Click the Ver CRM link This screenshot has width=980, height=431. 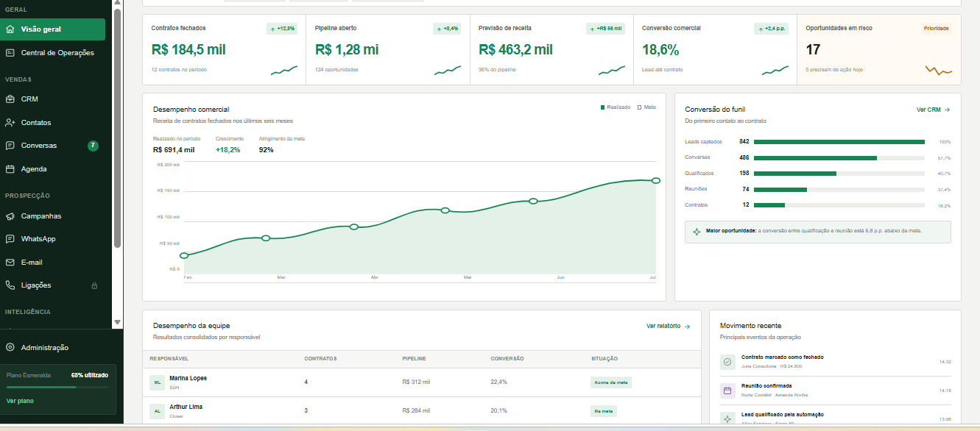(933, 110)
